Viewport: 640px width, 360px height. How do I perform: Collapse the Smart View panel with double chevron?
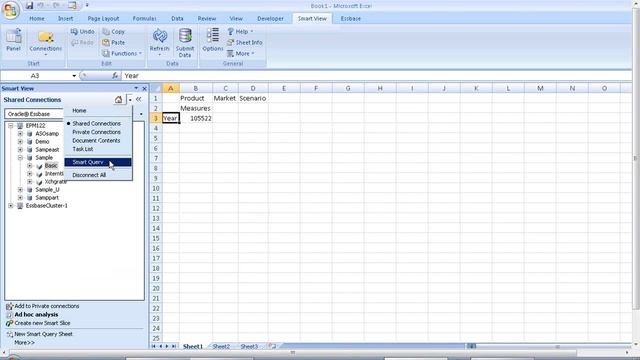(x=139, y=99)
